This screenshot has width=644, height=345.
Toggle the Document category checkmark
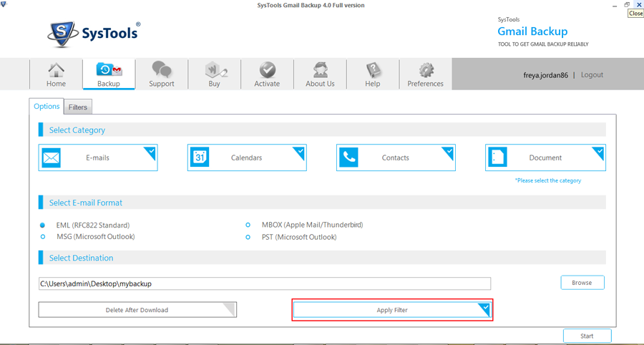[x=599, y=152]
